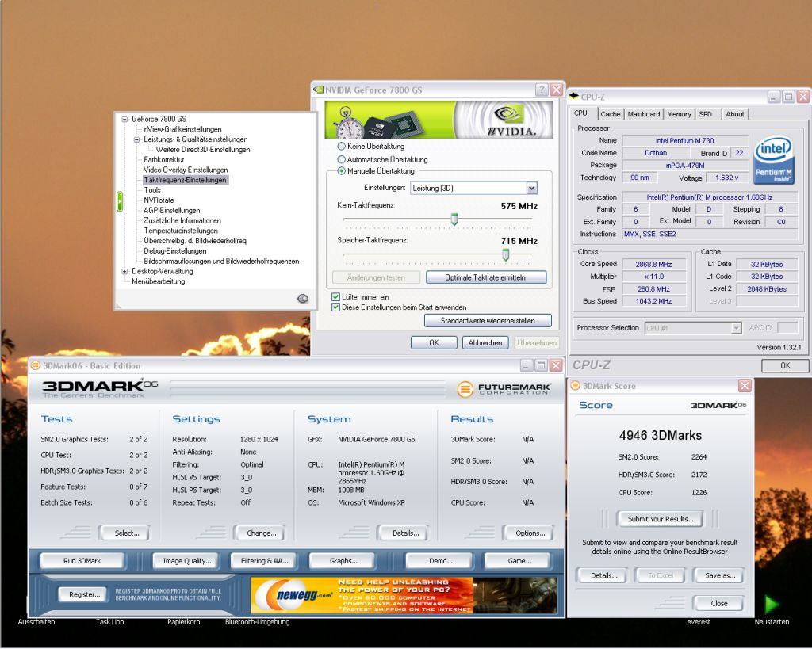
Task: Click Save as button in 3DMark Score
Action: click(x=720, y=575)
